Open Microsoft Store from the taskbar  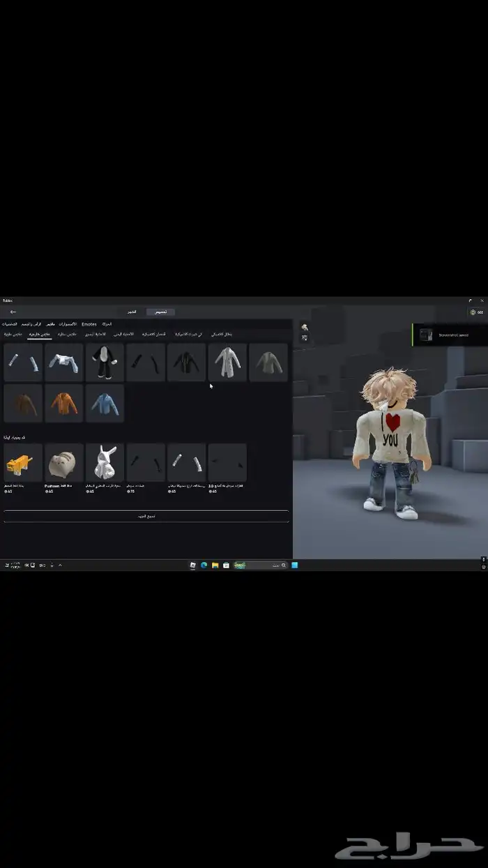coord(226,565)
